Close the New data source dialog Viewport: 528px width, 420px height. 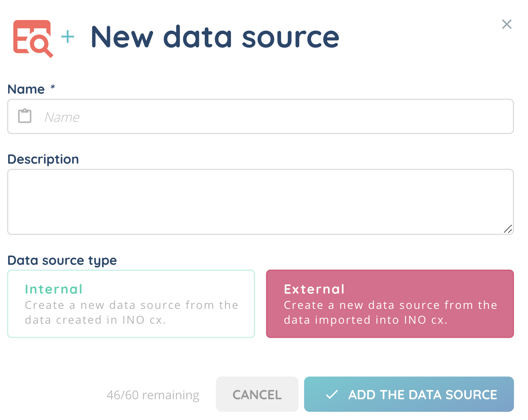(x=507, y=24)
